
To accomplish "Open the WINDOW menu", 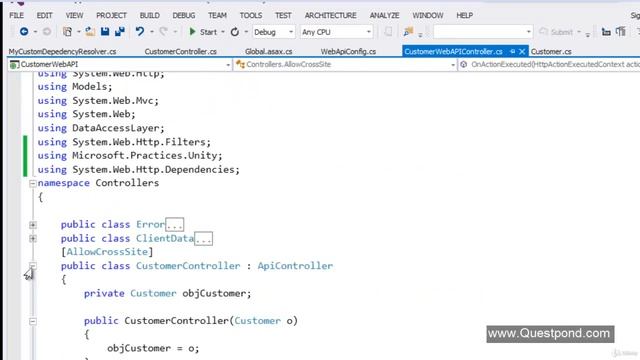I will (428, 16).
